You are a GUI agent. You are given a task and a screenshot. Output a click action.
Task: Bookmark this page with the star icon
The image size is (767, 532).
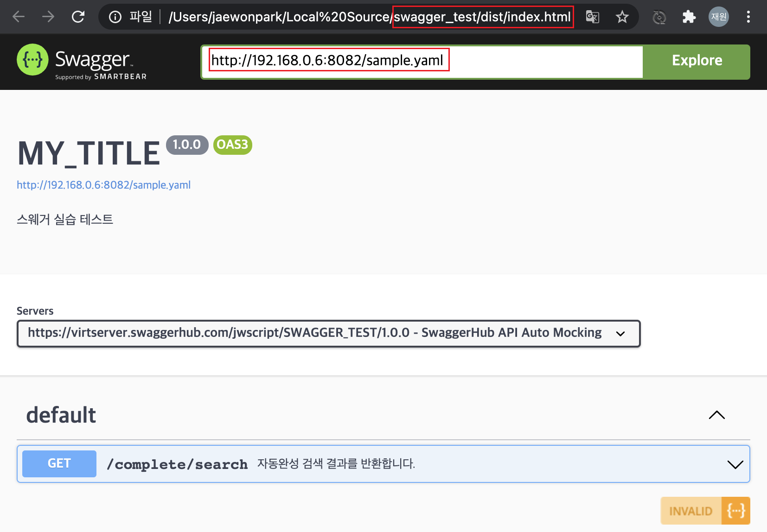coord(622,17)
